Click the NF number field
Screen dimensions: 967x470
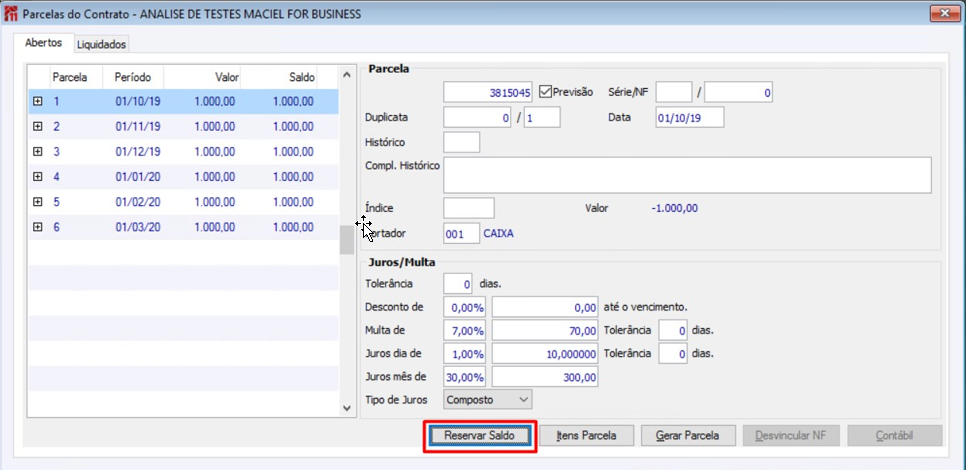(739, 93)
